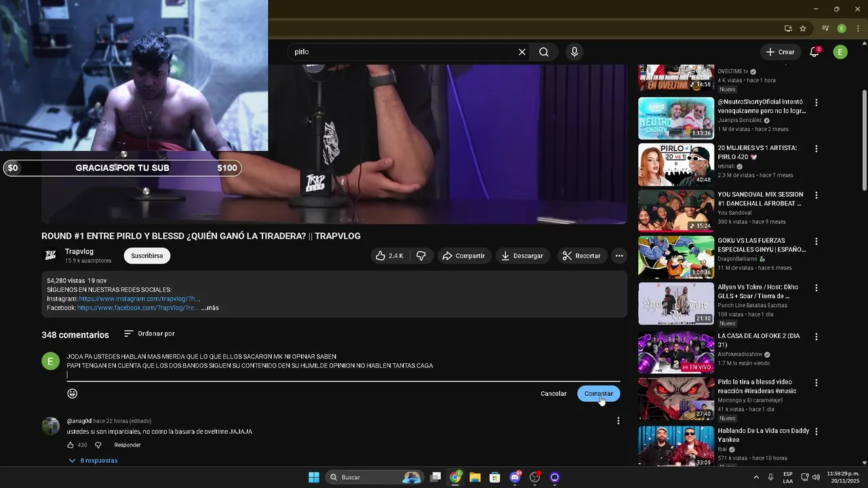
Task: Install app via address bar icon
Action: tap(788, 28)
